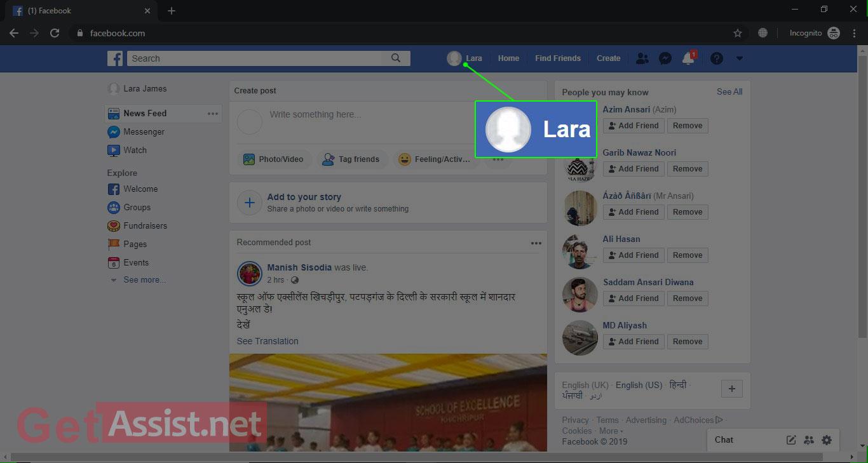Add another language with plus button
The image size is (868, 463).
click(x=731, y=389)
